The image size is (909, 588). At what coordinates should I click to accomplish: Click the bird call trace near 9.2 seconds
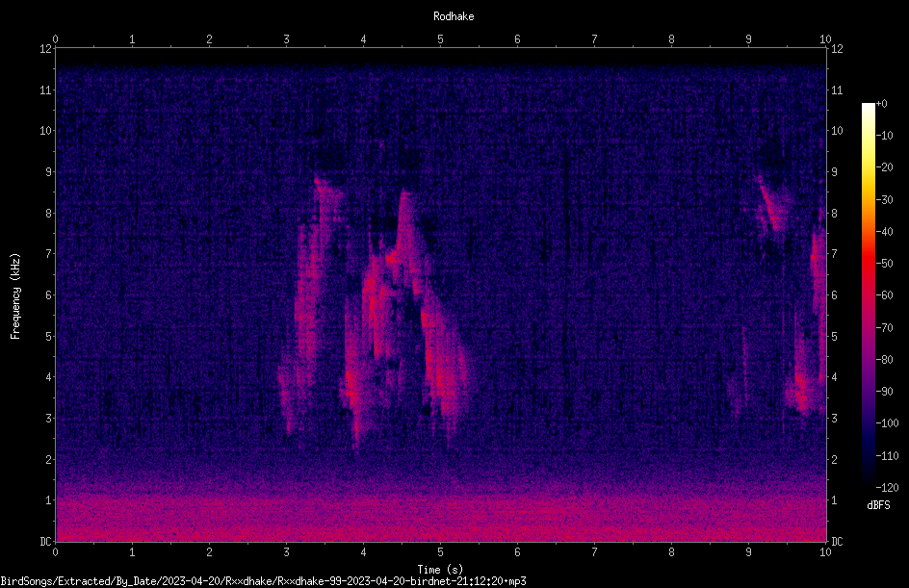click(768, 203)
